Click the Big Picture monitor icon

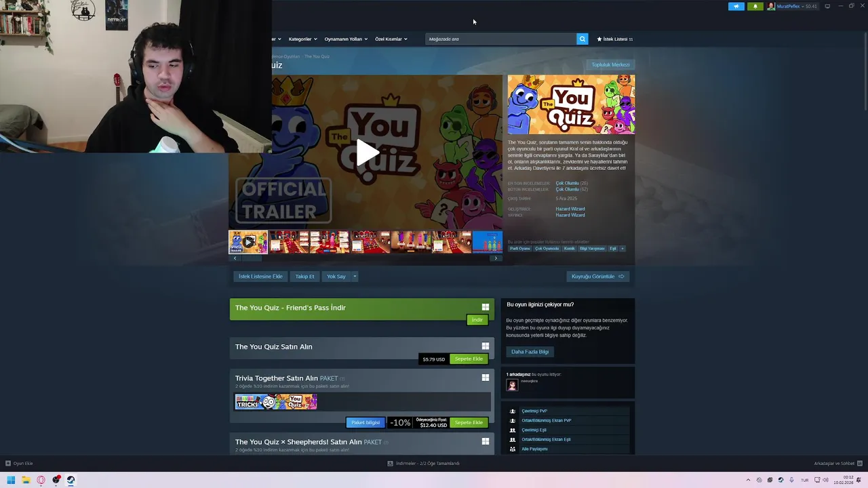pyautogui.click(x=827, y=6)
